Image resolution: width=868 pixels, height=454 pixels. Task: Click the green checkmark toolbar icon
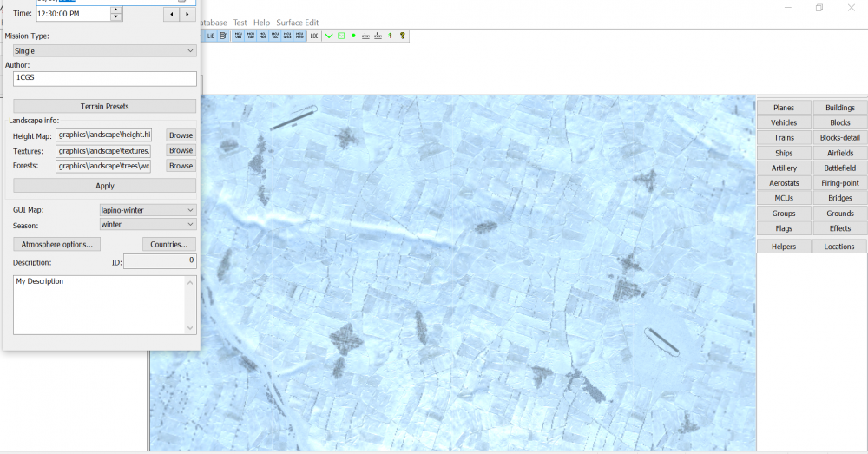tap(329, 36)
